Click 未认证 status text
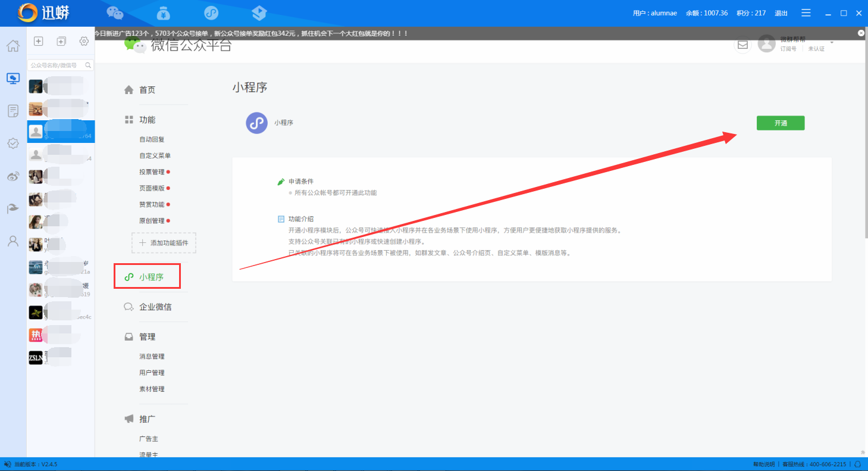The width and height of the screenshot is (868, 471). pos(816,49)
